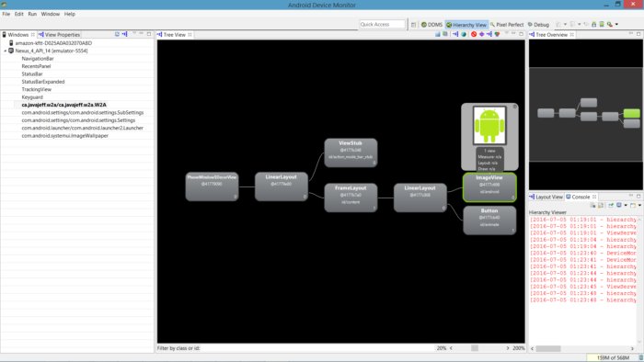Click the red invalidate layout icon

(474, 34)
